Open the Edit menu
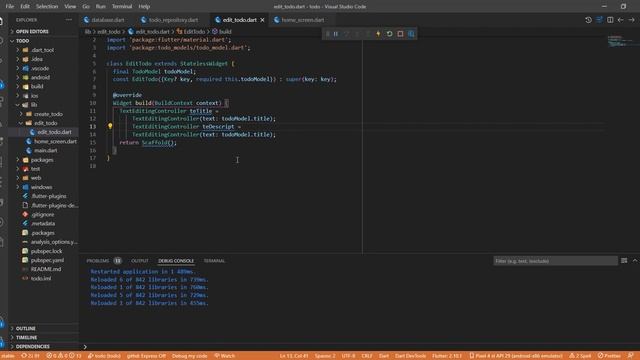The width and height of the screenshot is (640, 360). 25,7
